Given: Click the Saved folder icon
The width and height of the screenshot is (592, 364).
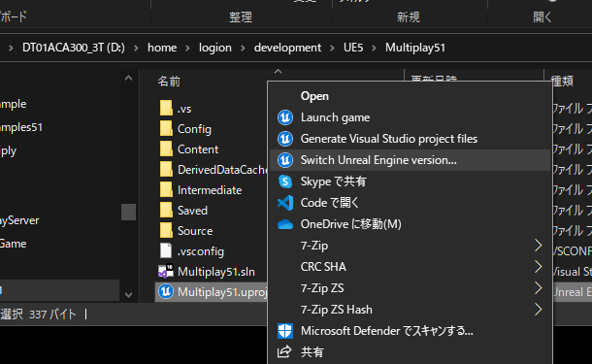Looking at the screenshot, I should 166,211.
